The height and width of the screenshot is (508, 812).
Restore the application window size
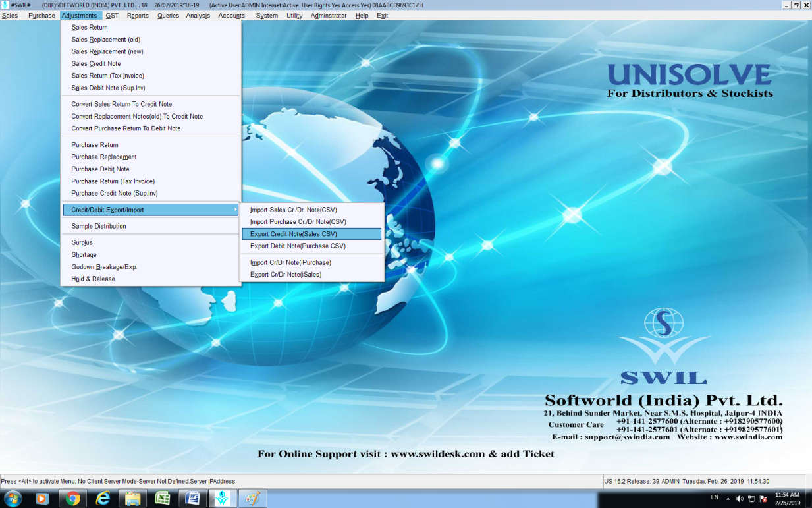(796, 5)
